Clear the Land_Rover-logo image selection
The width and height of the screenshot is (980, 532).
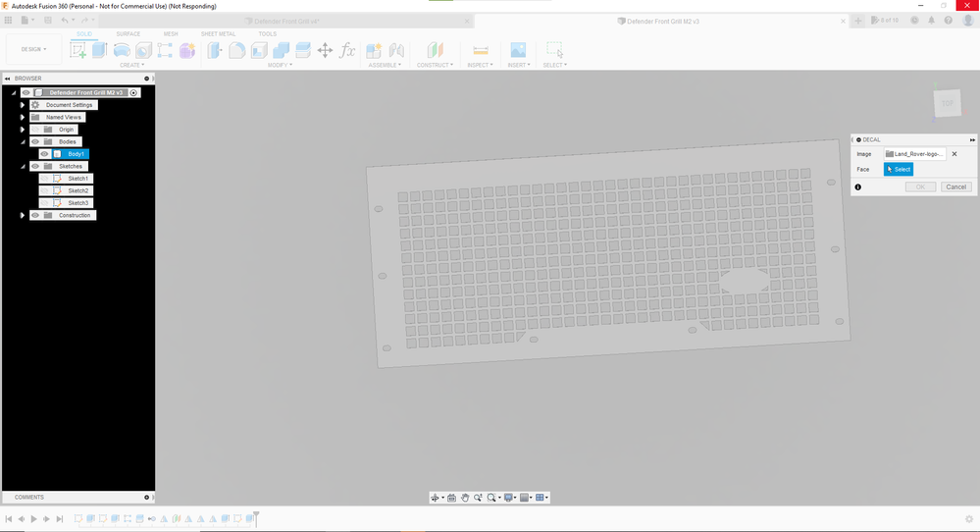click(954, 154)
